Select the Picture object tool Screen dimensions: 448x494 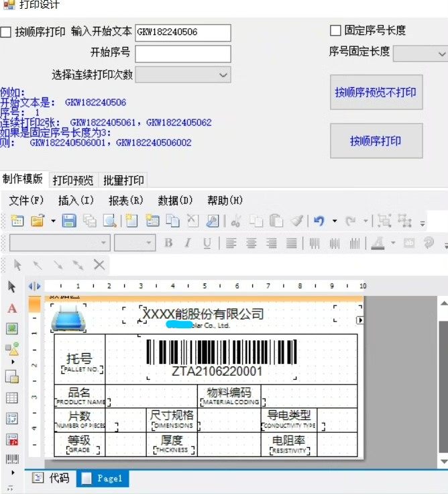point(11,329)
